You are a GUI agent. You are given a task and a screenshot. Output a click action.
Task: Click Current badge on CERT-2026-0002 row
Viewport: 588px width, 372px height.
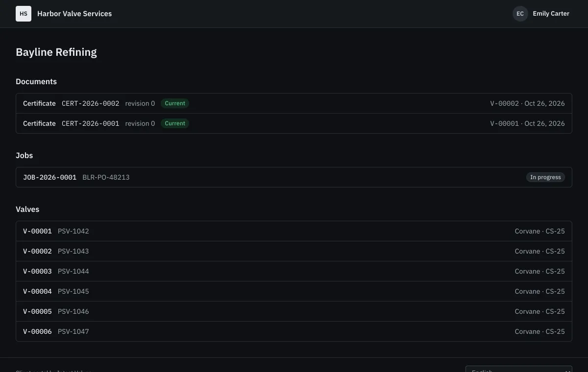175,103
